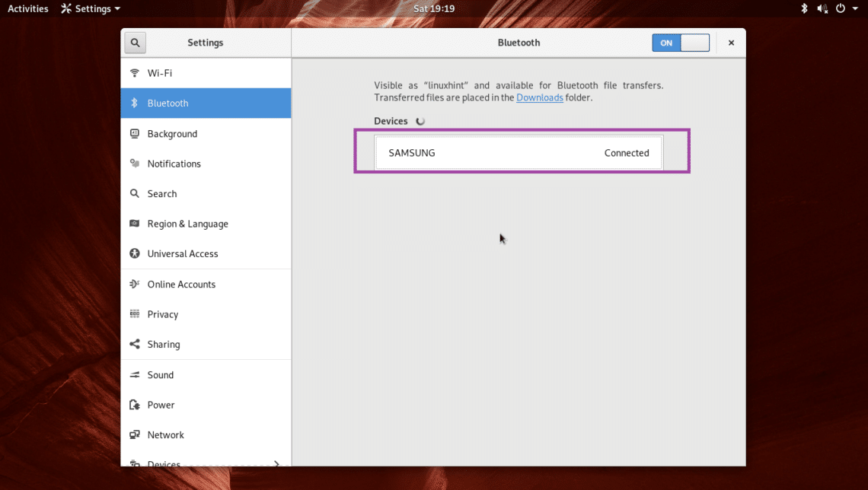
Task: Click Bluetooth icon in top system tray
Action: 804,8
